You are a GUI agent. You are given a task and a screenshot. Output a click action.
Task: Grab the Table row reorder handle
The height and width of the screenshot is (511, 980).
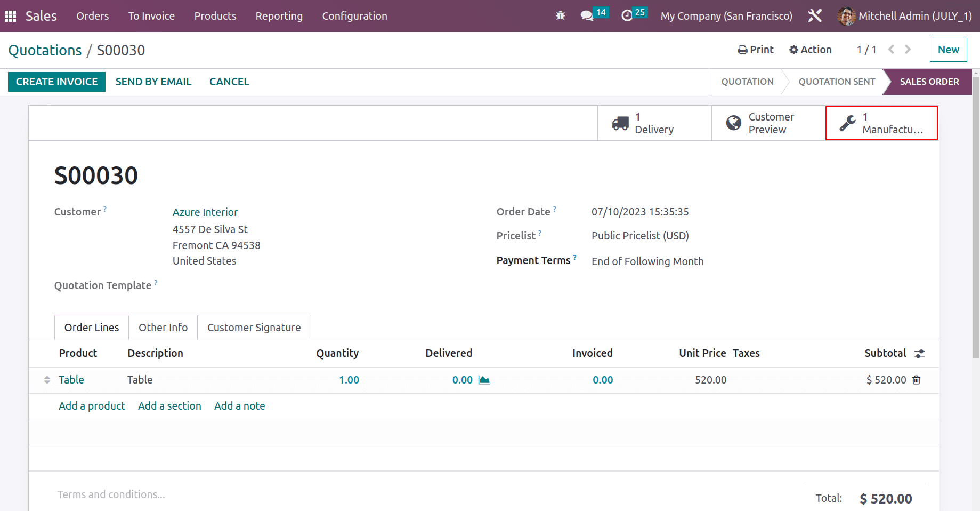[x=47, y=380]
